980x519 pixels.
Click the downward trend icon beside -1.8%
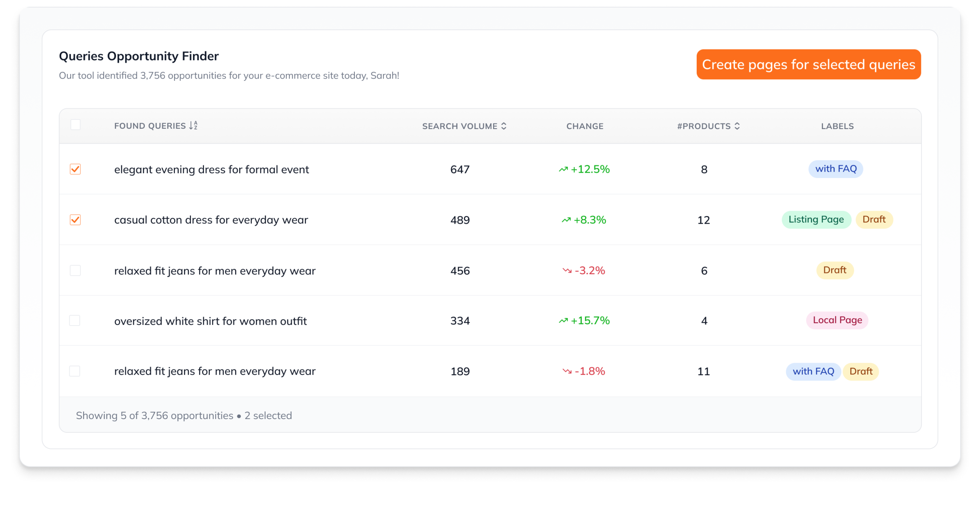click(x=567, y=371)
